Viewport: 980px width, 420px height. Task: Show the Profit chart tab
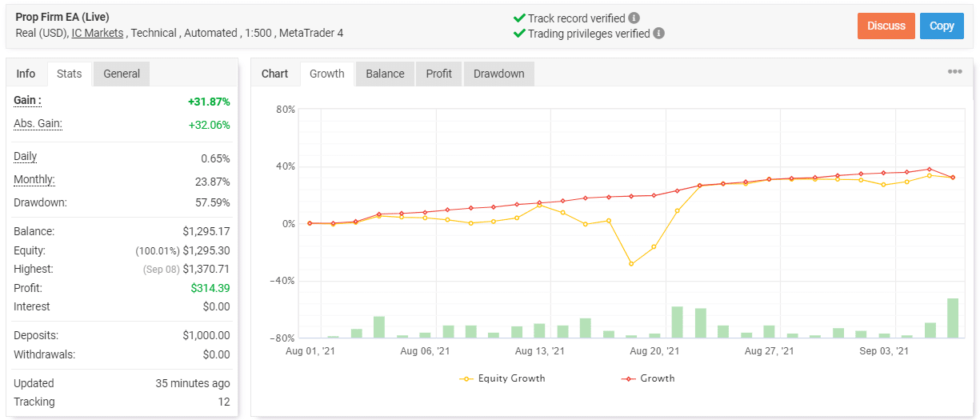438,74
